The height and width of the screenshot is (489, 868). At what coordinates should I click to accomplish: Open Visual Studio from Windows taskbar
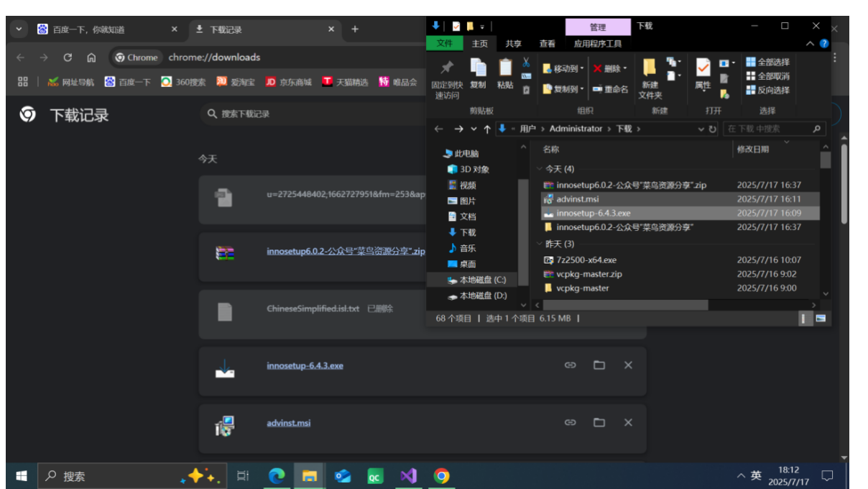click(x=408, y=476)
